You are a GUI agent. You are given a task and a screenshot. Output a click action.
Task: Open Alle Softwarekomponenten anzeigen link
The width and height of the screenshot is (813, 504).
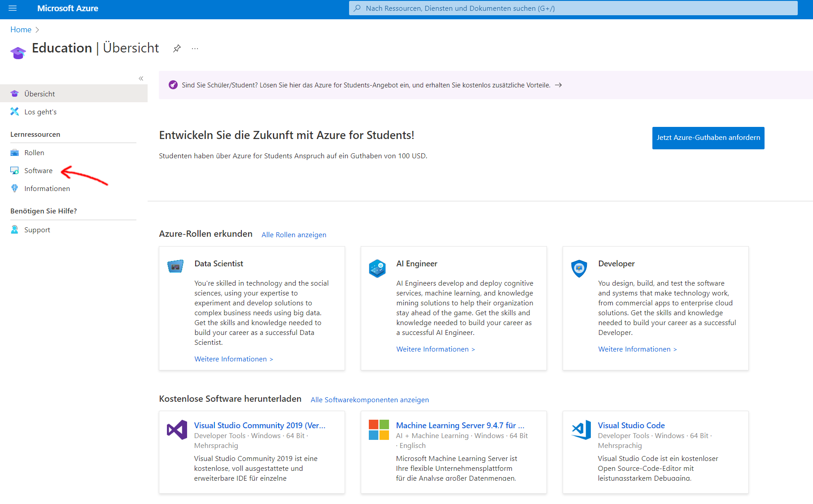click(x=370, y=400)
